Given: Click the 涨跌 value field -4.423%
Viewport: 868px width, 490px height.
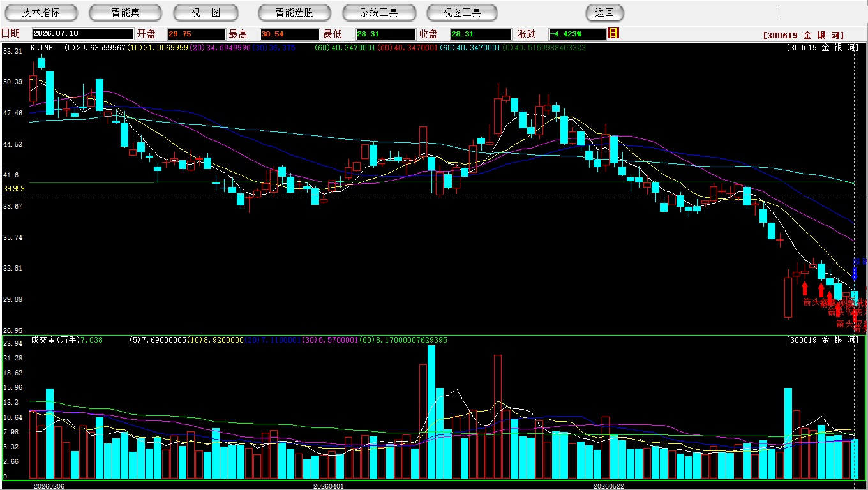Looking at the screenshot, I should 578,34.
